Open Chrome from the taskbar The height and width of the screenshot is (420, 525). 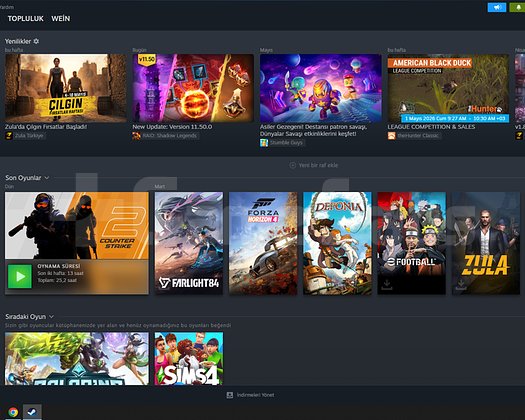(13, 412)
